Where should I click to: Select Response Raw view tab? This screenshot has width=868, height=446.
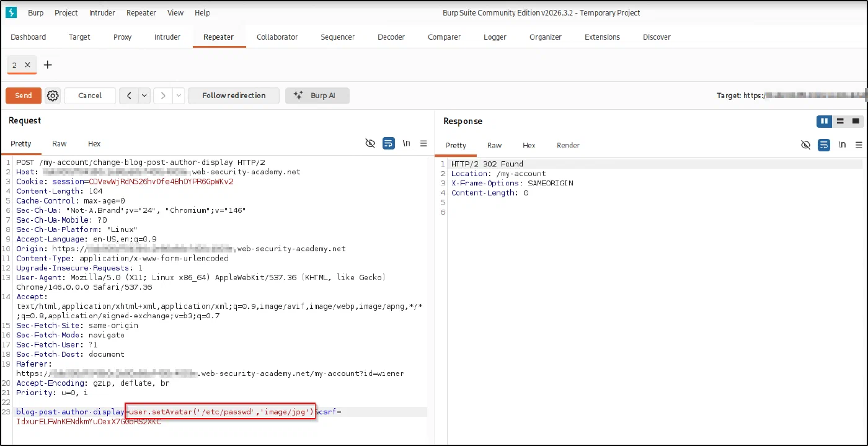(495, 145)
